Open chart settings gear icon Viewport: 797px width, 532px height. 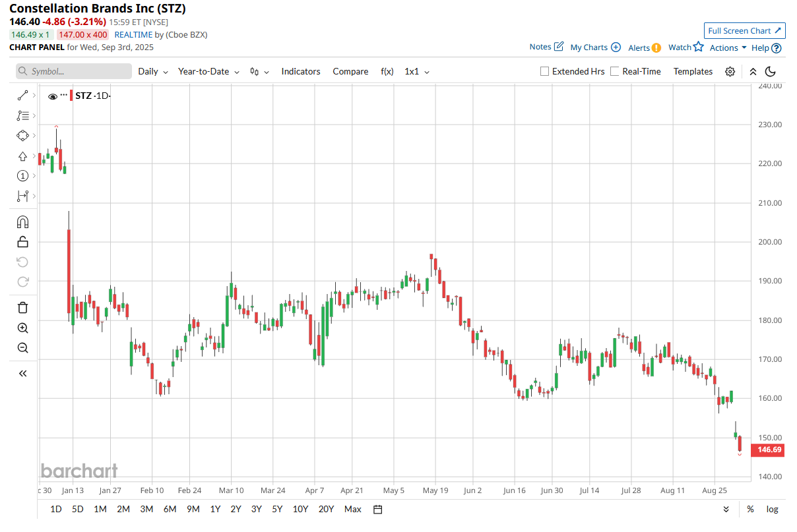pyautogui.click(x=730, y=71)
